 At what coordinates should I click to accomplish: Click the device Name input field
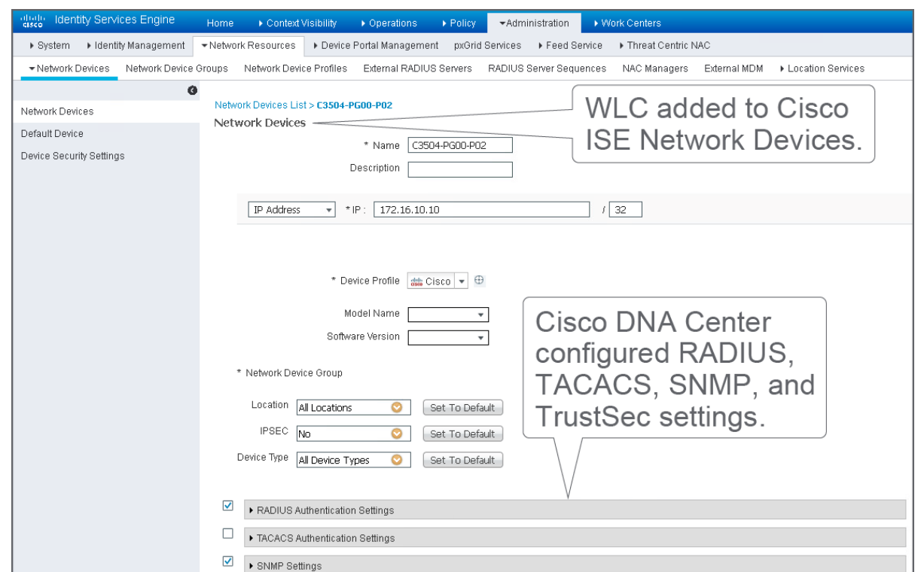(459, 146)
